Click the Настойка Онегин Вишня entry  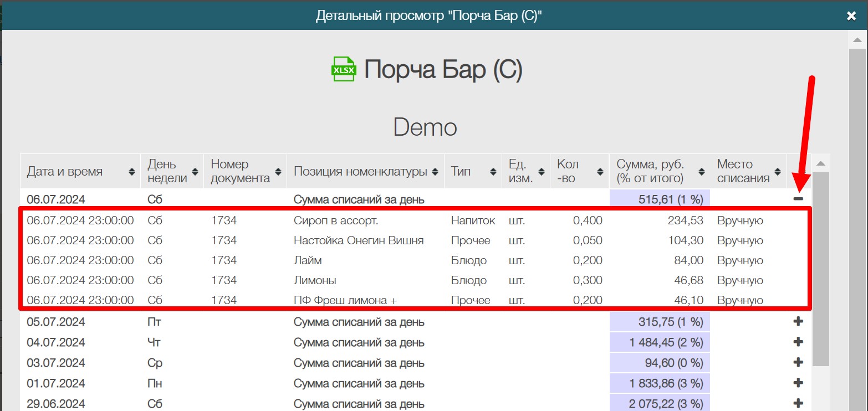358,240
